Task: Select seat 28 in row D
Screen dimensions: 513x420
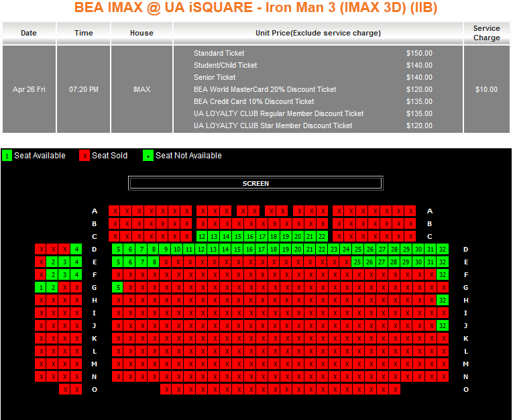Action: (x=394, y=249)
